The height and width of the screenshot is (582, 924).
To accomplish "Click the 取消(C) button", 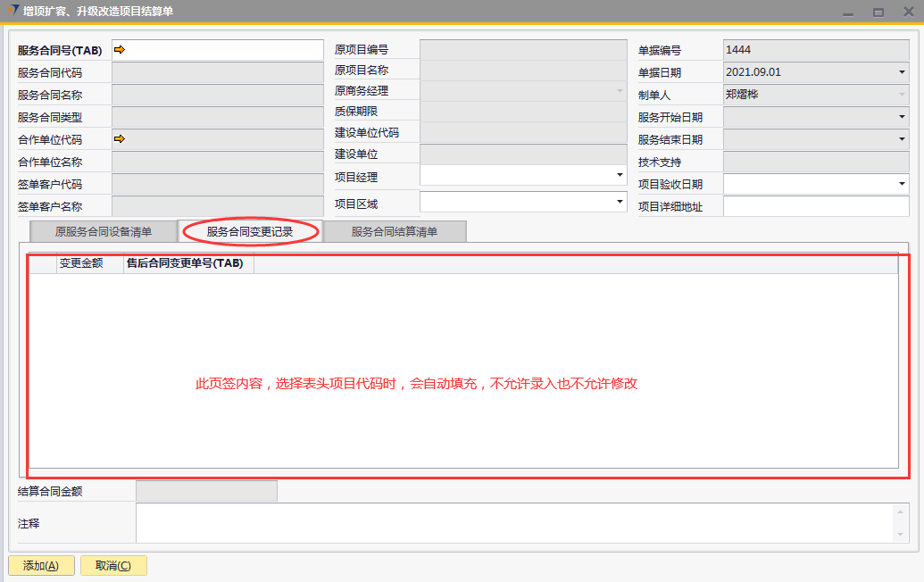I will [x=113, y=566].
